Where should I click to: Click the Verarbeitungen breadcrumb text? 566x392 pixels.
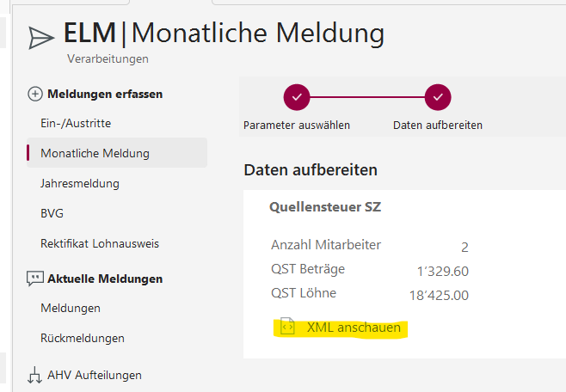coord(108,59)
